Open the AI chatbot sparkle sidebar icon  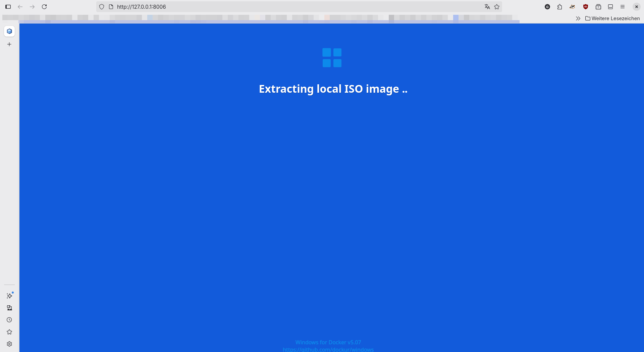pos(9,296)
